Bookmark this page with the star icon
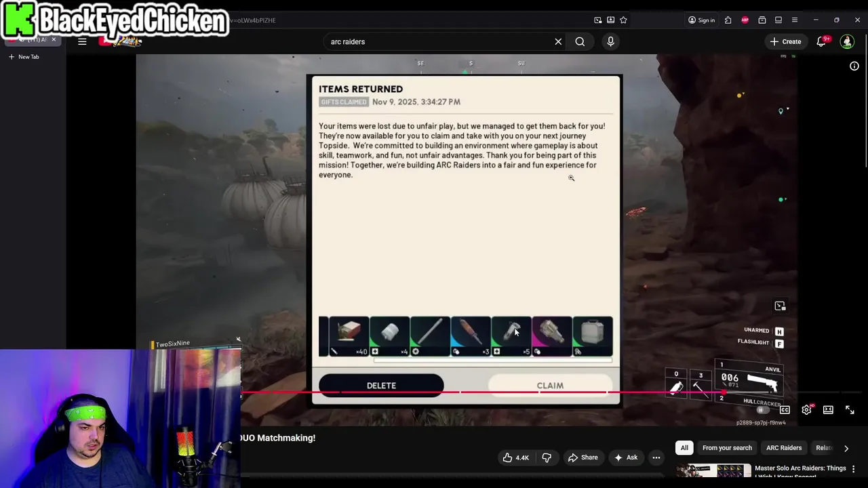868x488 pixels. tap(623, 20)
